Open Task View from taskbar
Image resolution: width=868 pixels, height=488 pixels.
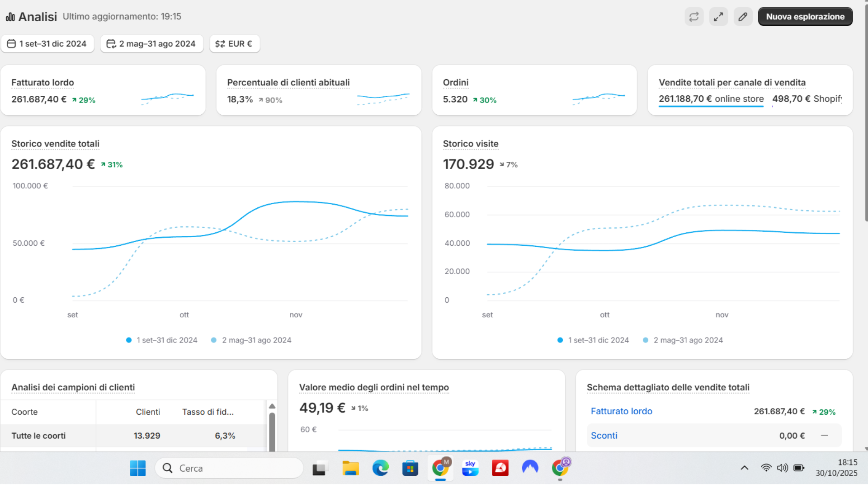click(319, 468)
